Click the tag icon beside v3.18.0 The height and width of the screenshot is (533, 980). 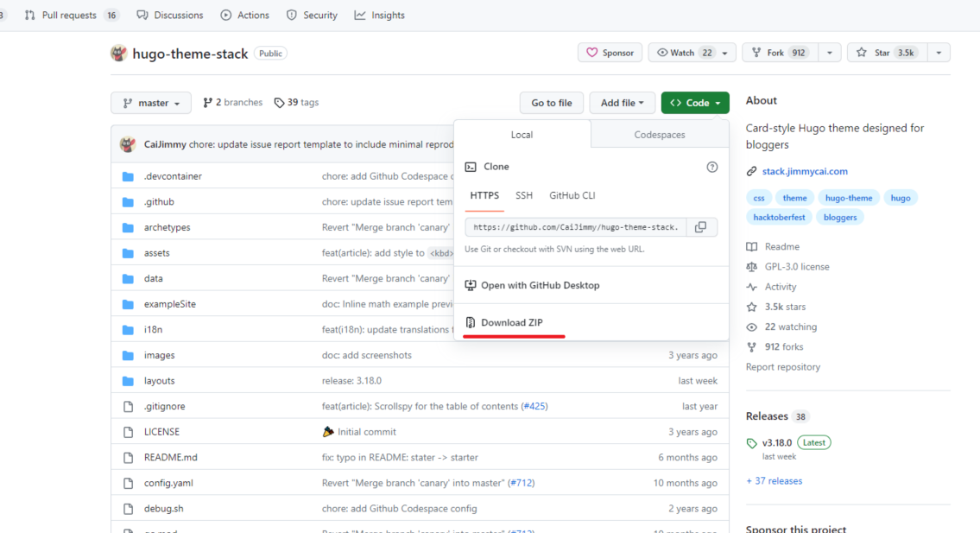coord(751,443)
